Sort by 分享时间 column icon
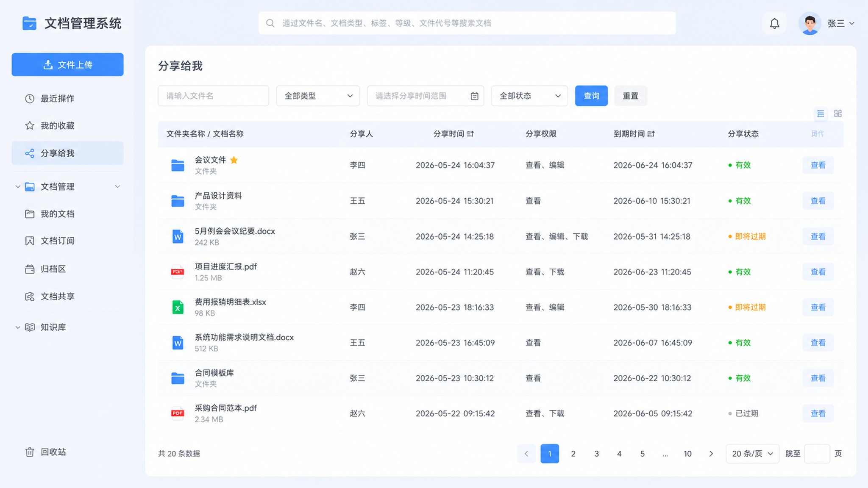868x488 pixels. click(470, 134)
